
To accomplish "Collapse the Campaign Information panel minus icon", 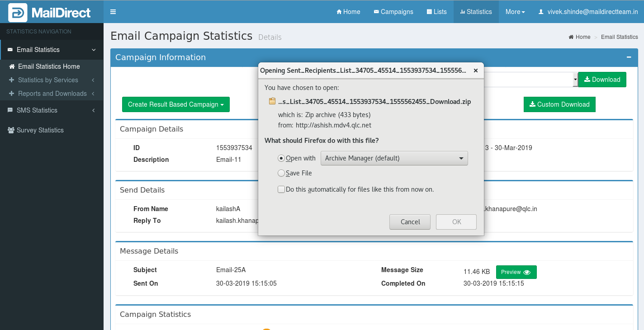I will pos(629,57).
